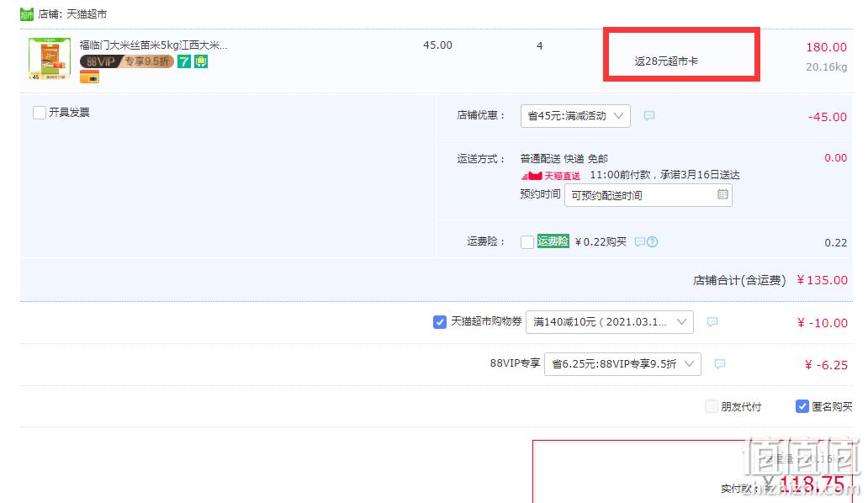Click the ¥ -10.00 coupon amount
Viewport: 868px width, 503px height.
(x=822, y=323)
